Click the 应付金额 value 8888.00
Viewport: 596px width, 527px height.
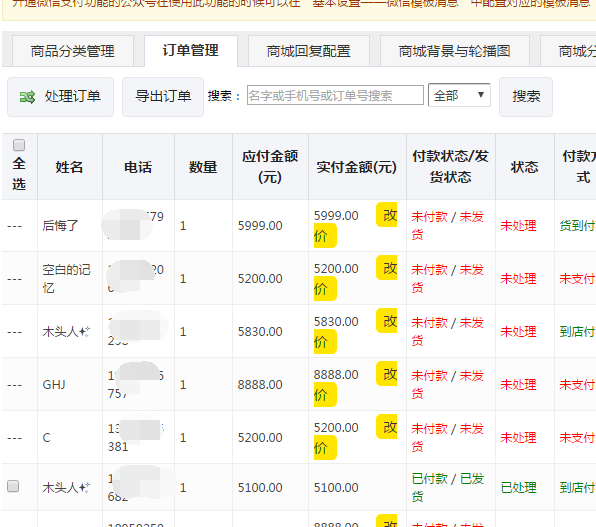tap(260, 384)
